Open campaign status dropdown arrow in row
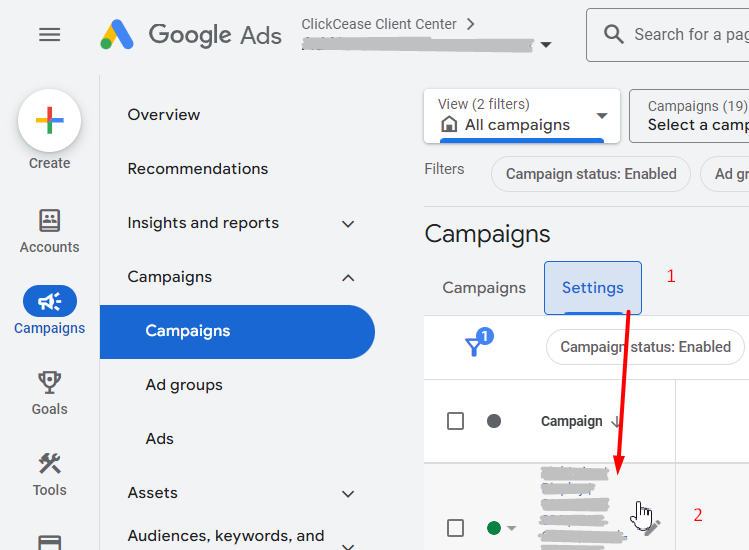This screenshot has width=749, height=550. coord(512,528)
